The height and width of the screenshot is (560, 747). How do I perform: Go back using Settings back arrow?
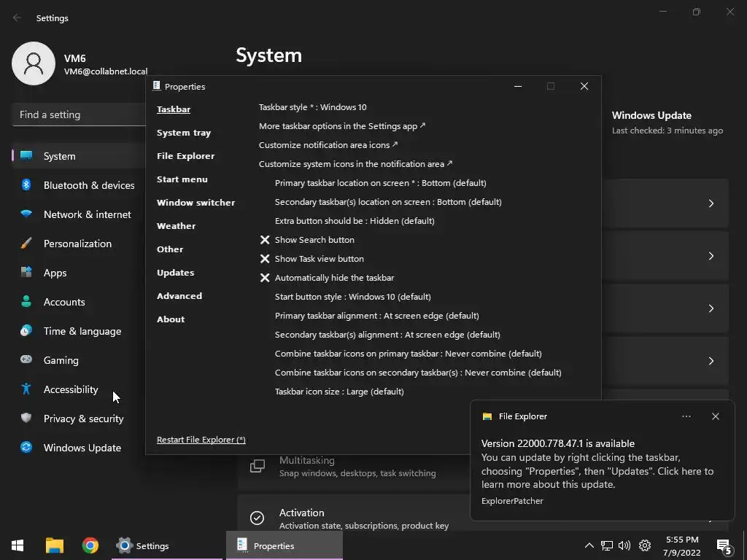coord(18,17)
